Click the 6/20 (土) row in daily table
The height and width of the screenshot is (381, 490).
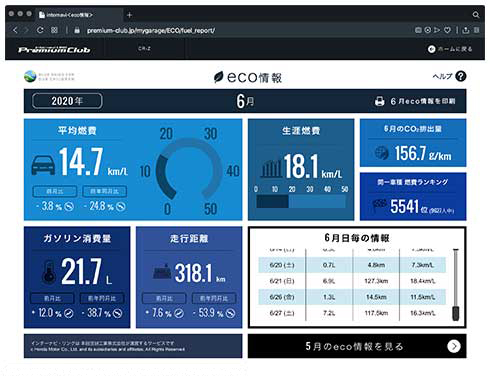pyautogui.click(x=352, y=265)
